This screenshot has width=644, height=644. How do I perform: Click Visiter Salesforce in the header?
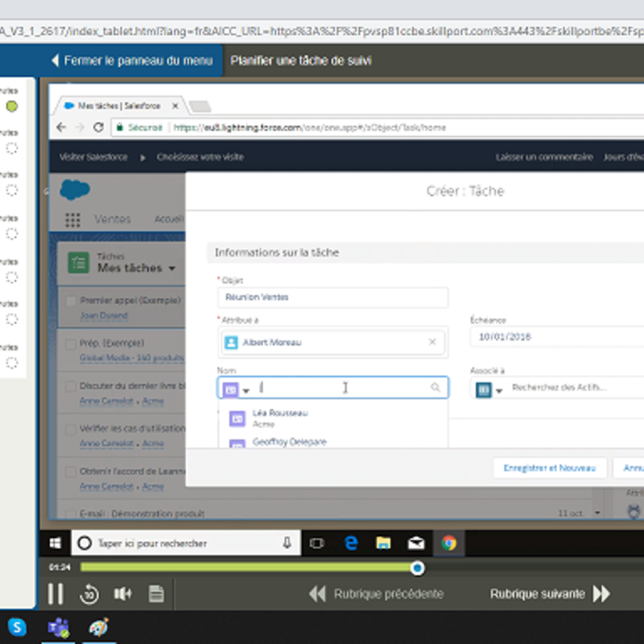click(93, 157)
